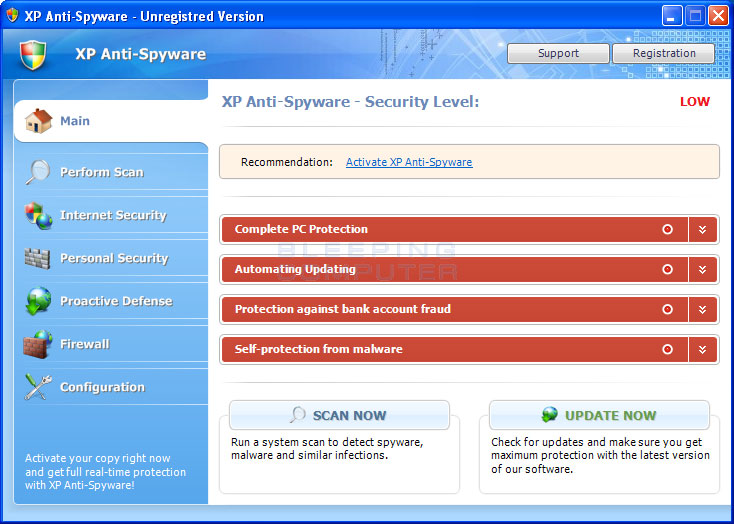Switch to Personal Security tab
734x524 pixels.
pos(111,258)
